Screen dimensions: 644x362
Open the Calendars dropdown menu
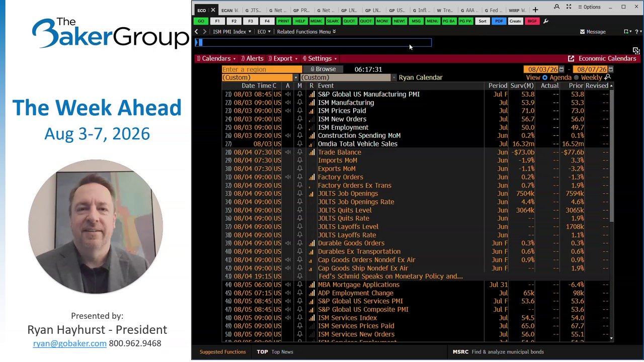(216, 59)
